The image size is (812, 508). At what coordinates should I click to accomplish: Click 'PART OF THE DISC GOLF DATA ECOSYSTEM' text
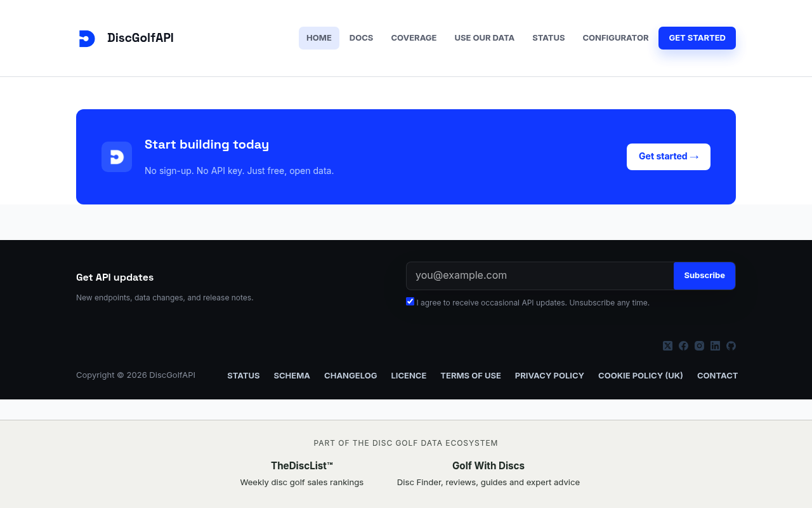pyautogui.click(x=406, y=443)
